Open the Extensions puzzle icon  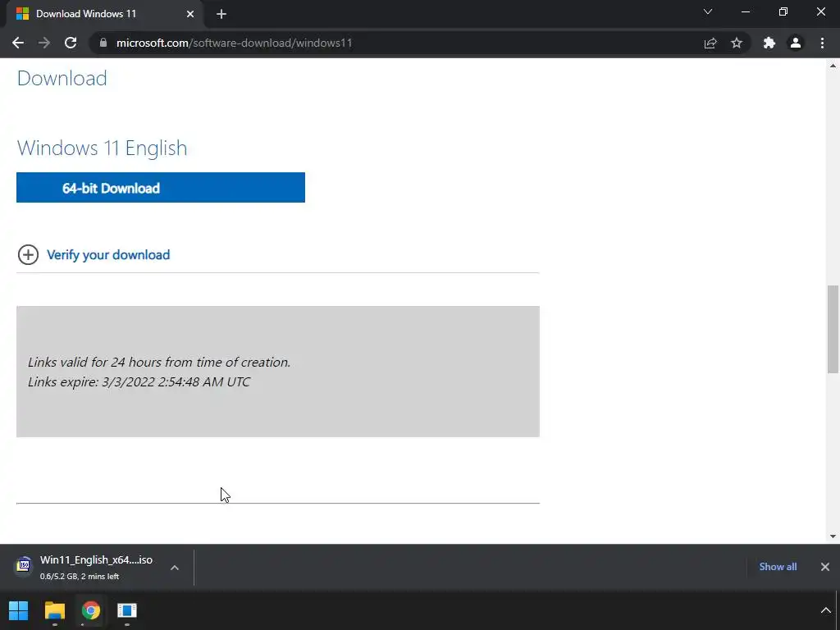tap(769, 43)
